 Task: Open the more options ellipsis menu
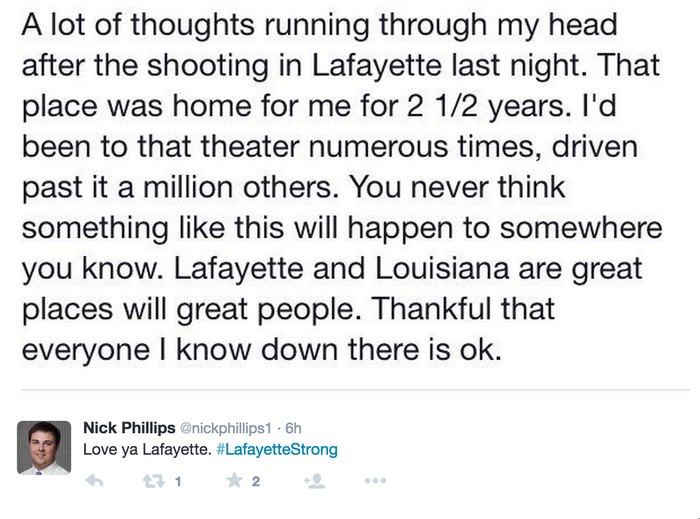click(375, 481)
